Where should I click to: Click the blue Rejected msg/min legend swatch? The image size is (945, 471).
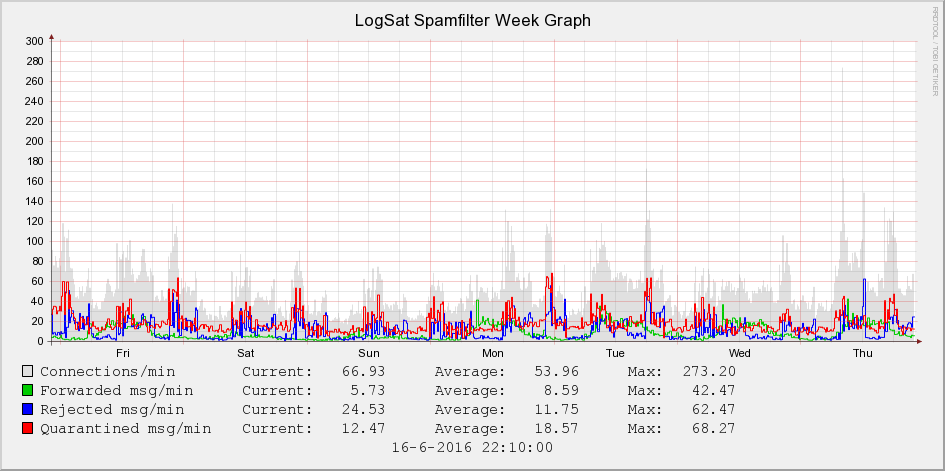pos(27,410)
